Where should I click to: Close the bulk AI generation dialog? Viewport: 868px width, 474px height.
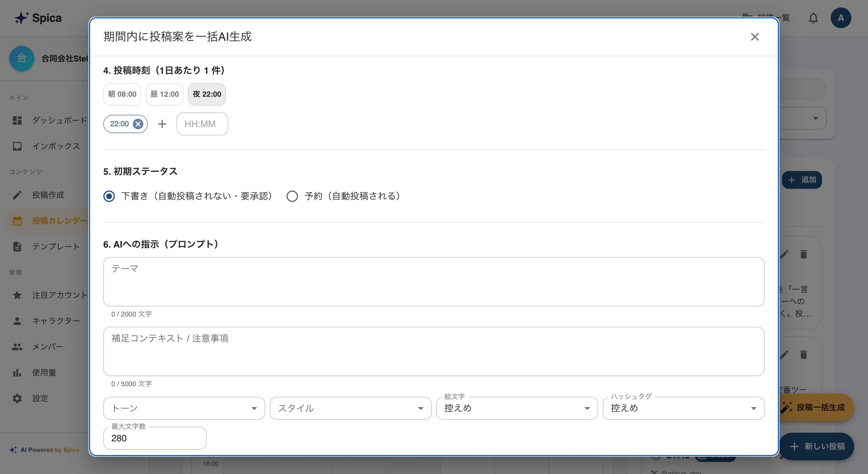tap(755, 37)
